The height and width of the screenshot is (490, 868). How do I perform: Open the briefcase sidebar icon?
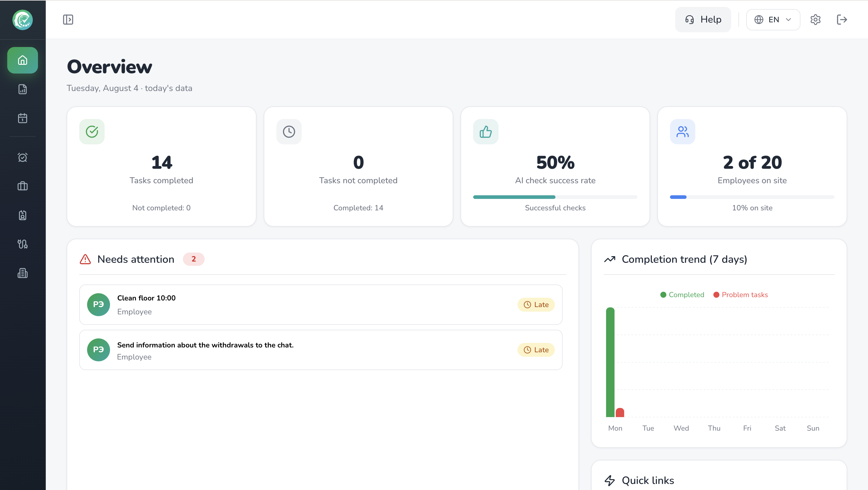[x=23, y=186]
